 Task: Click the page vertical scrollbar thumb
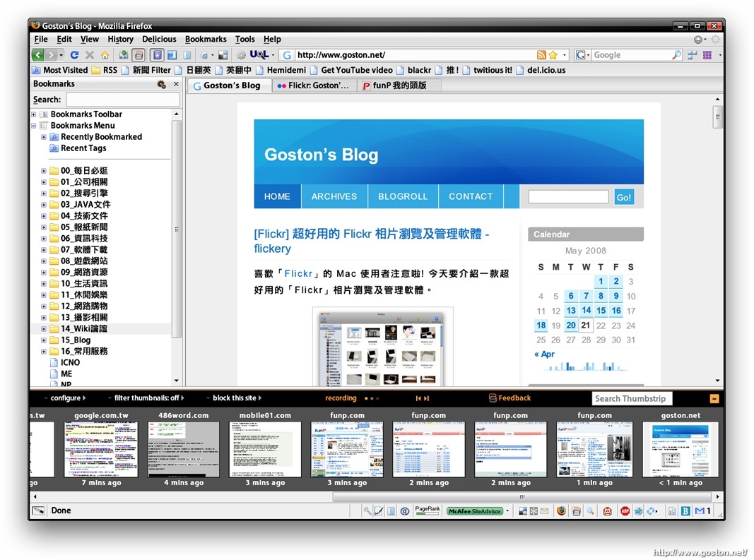tap(717, 117)
